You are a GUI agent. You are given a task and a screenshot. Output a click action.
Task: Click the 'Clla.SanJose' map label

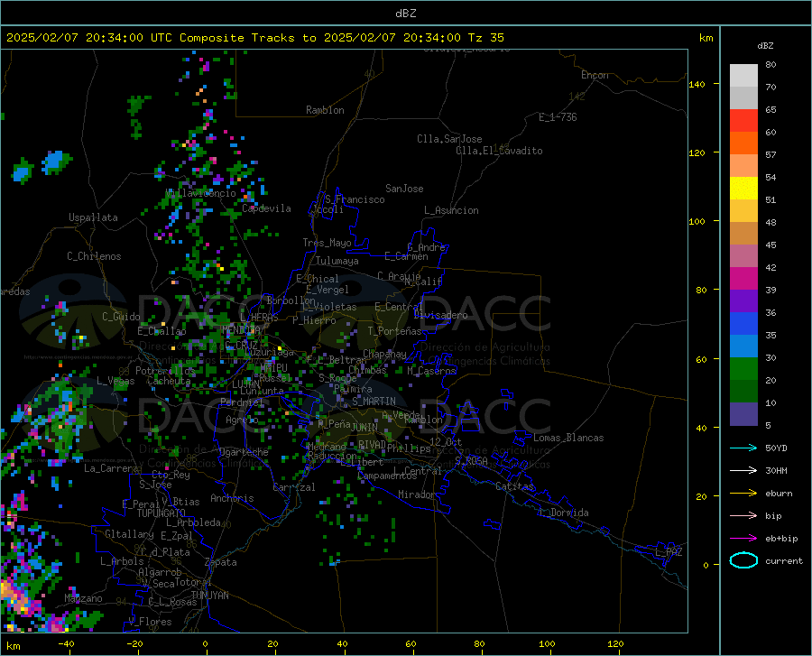[449, 139]
